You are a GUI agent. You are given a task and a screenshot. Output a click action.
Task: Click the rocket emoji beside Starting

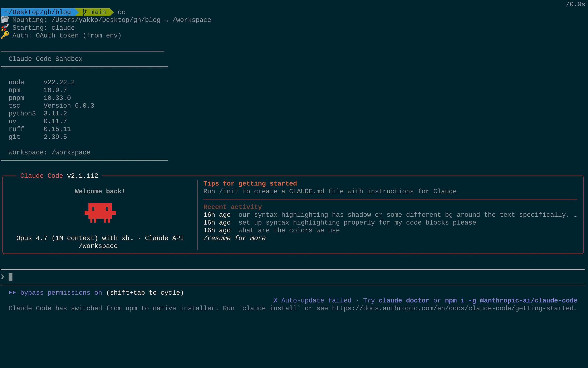coord(5,28)
